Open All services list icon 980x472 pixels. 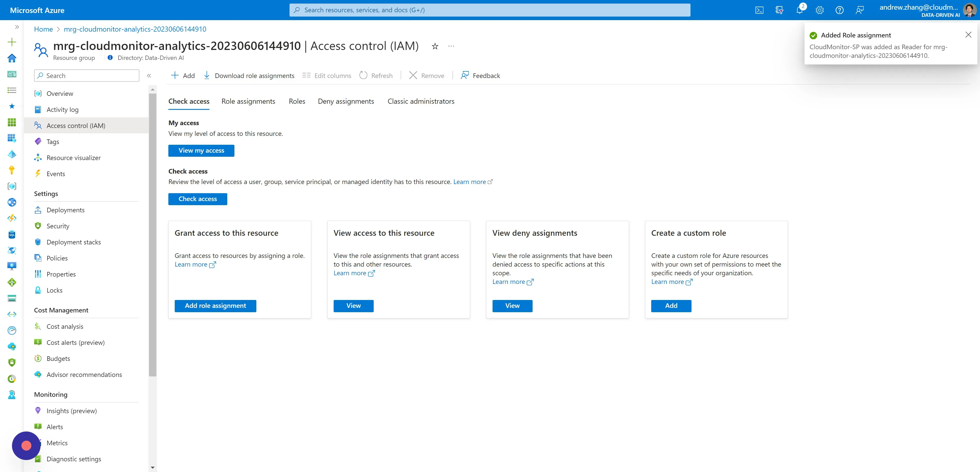pos(12,90)
